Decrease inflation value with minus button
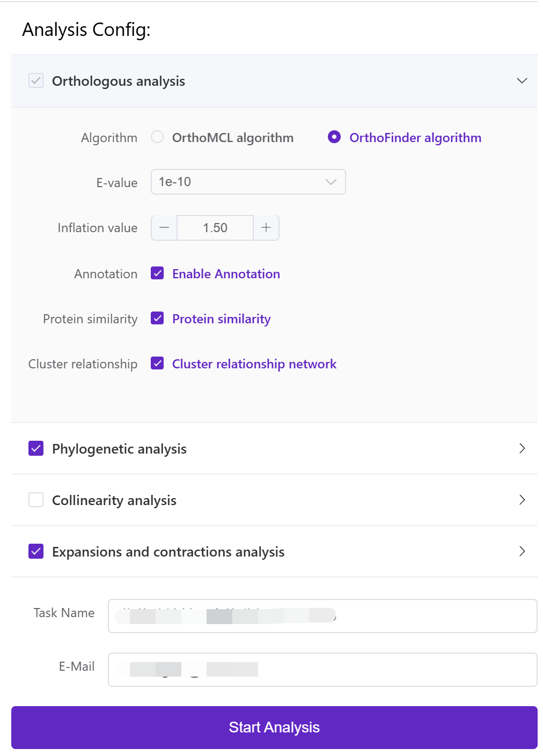This screenshot has height=756, width=543. coord(164,228)
